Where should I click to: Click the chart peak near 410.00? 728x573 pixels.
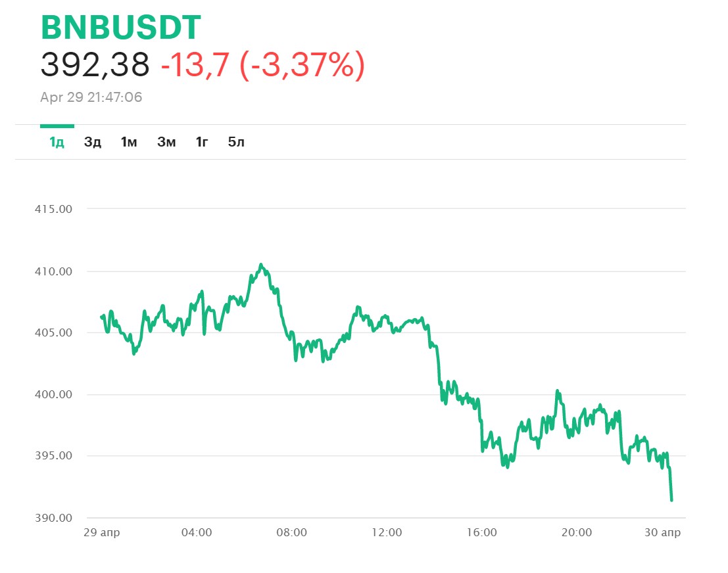coord(261,265)
